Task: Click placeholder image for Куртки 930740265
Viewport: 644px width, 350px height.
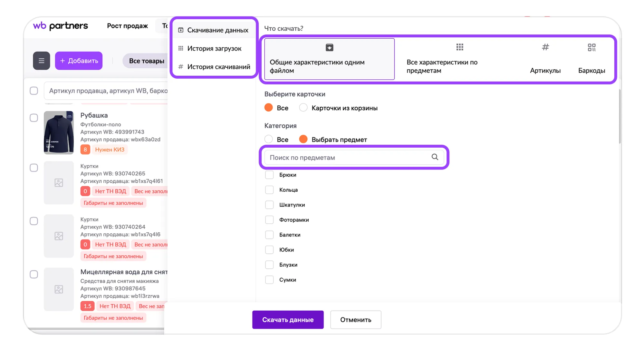Action: pyautogui.click(x=59, y=183)
